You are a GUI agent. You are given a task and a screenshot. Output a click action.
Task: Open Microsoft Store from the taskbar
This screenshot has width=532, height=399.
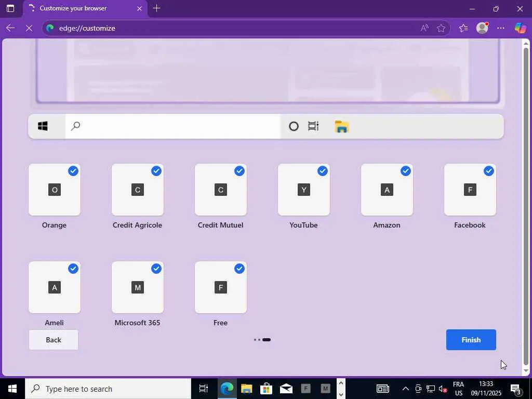(267, 389)
